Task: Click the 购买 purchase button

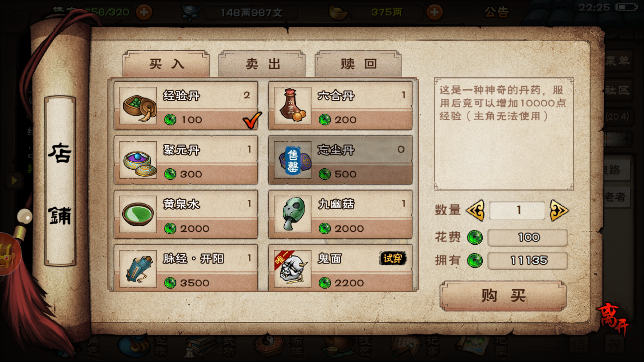Action: [503, 296]
